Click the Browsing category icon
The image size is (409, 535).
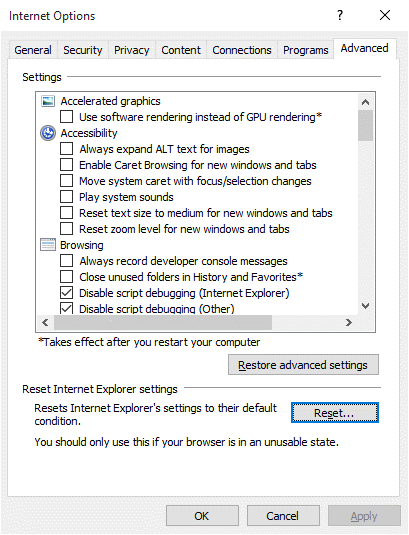click(48, 245)
